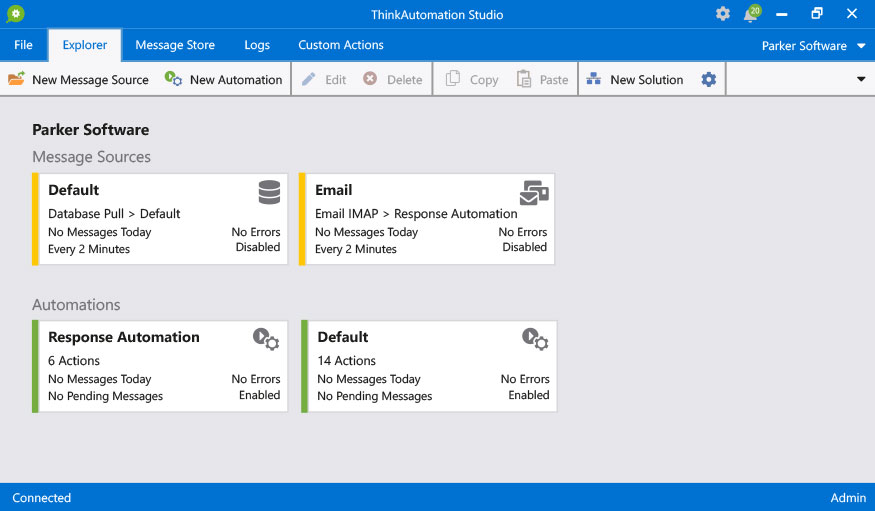Viewport: 875px width, 511px height.
Task: Click 'No Pending Messages' on Response Automation card
Action: click(x=105, y=396)
